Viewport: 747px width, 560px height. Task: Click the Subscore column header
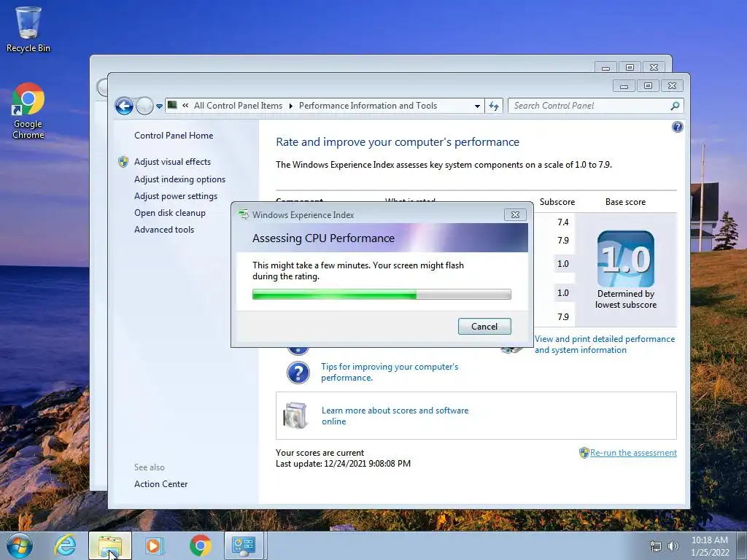pos(557,202)
